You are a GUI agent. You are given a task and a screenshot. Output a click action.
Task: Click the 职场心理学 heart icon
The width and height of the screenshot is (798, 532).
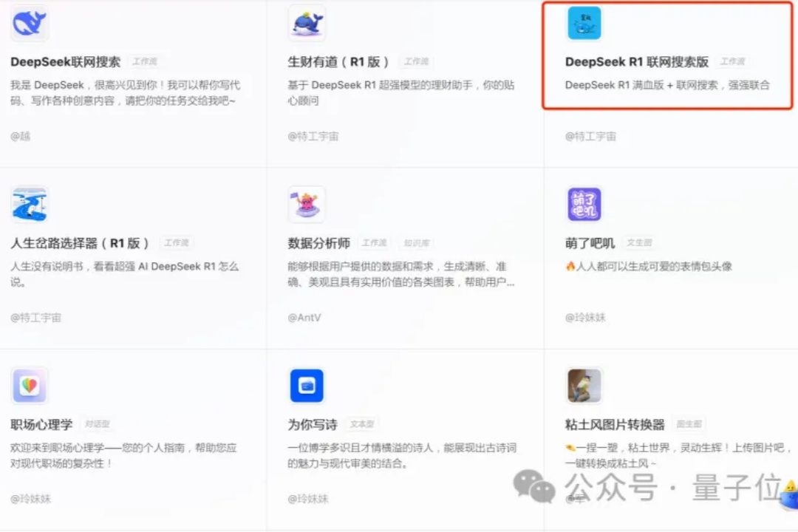pyautogui.click(x=30, y=386)
